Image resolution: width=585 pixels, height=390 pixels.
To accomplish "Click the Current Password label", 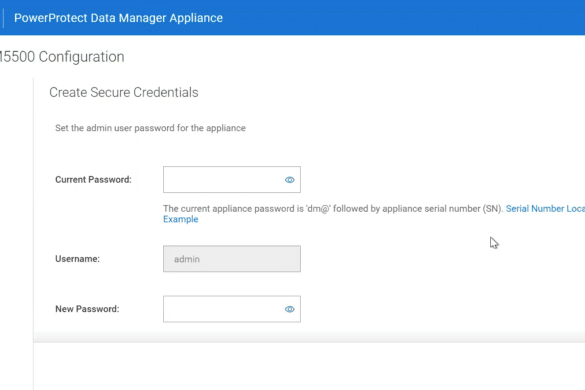I will coord(93,180).
